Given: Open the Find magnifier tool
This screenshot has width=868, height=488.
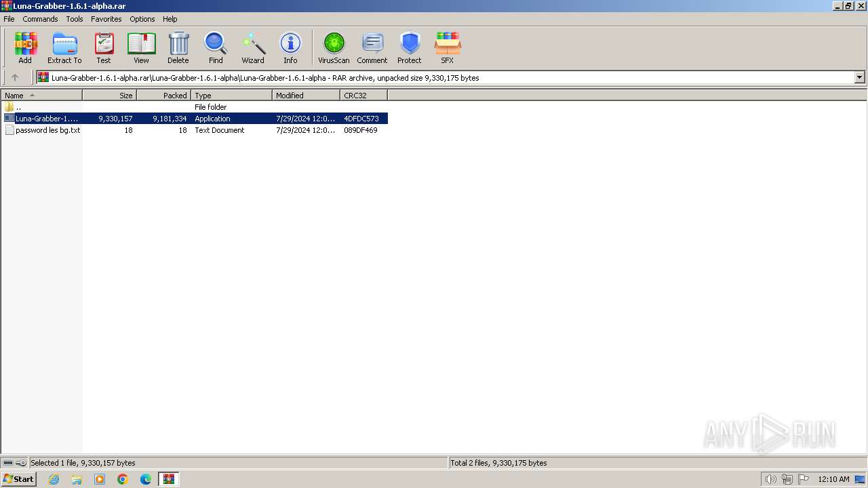Looking at the screenshot, I should click(216, 47).
